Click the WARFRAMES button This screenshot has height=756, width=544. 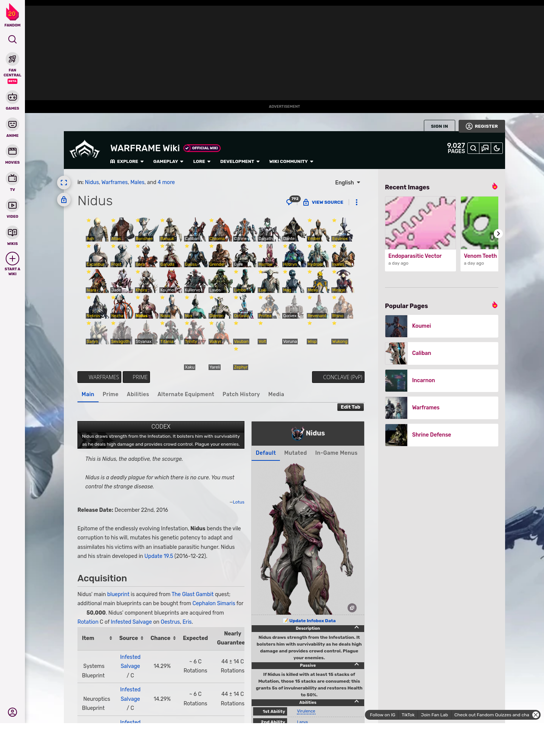click(x=99, y=377)
